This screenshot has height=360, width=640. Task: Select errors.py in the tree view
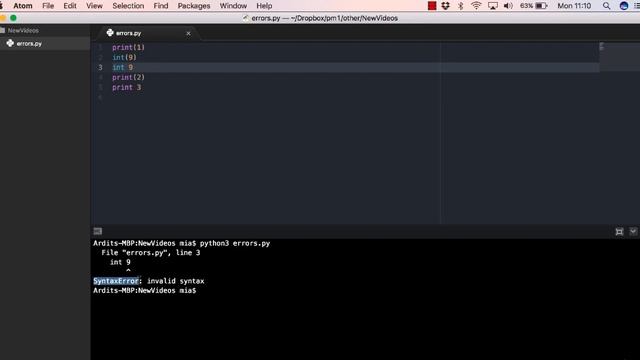point(29,44)
